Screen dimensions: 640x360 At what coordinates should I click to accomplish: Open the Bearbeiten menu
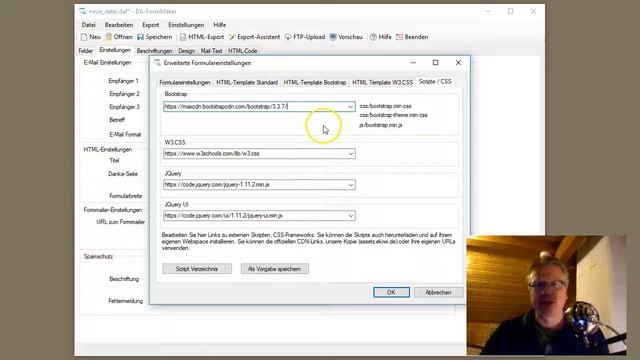(x=119, y=25)
